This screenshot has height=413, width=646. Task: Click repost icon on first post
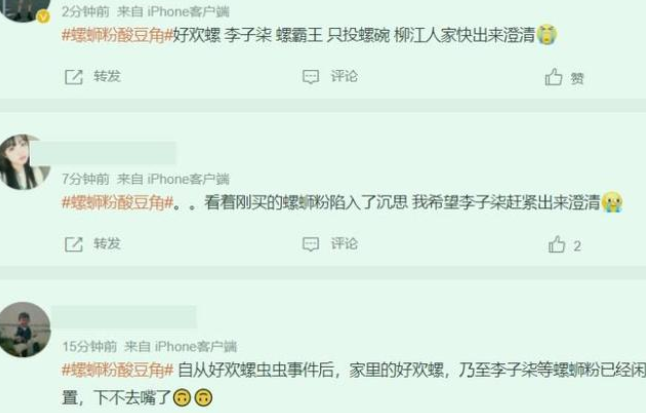tap(74, 77)
